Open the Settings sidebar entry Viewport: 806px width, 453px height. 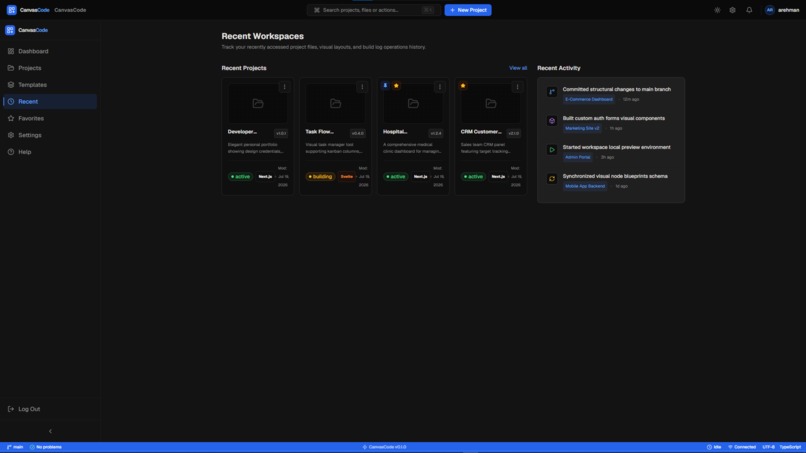click(50, 135)
